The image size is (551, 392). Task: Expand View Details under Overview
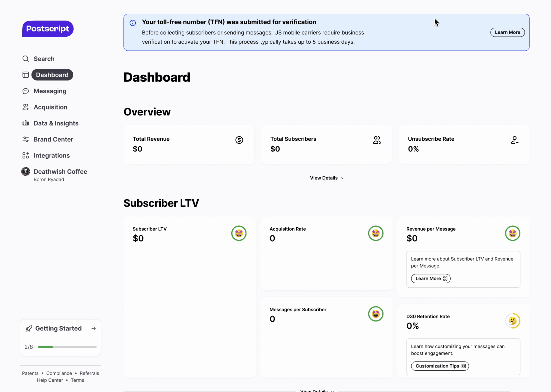(326, 178)
